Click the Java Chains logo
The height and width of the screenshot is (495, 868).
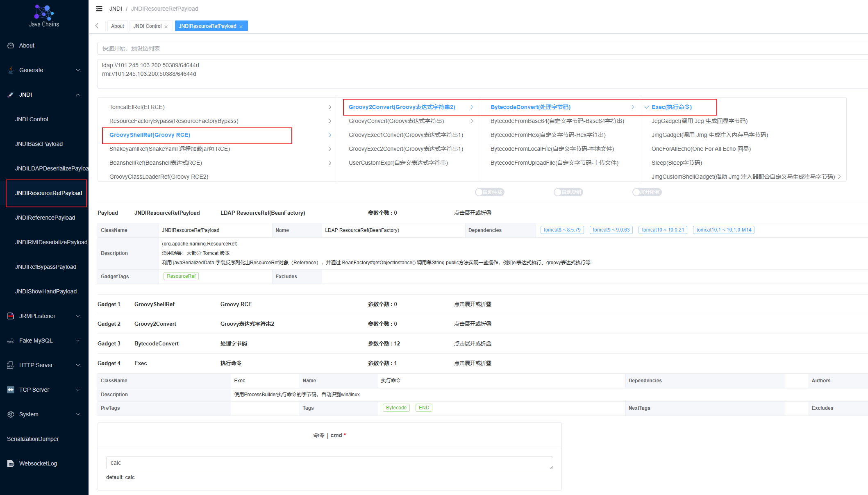click(x=44, y=16)
